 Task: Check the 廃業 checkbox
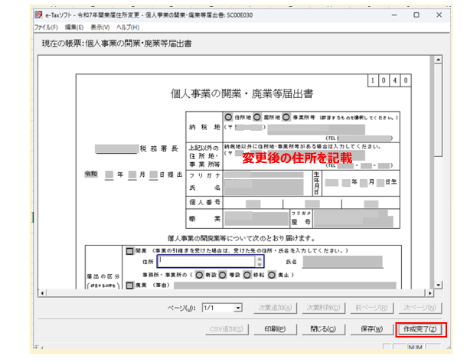pos(130,285)
